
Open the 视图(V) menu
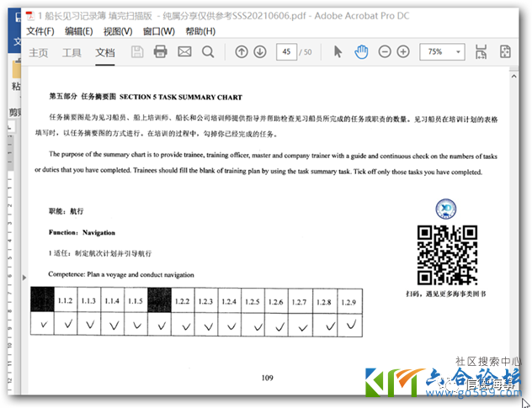click(x=117, y=31)
